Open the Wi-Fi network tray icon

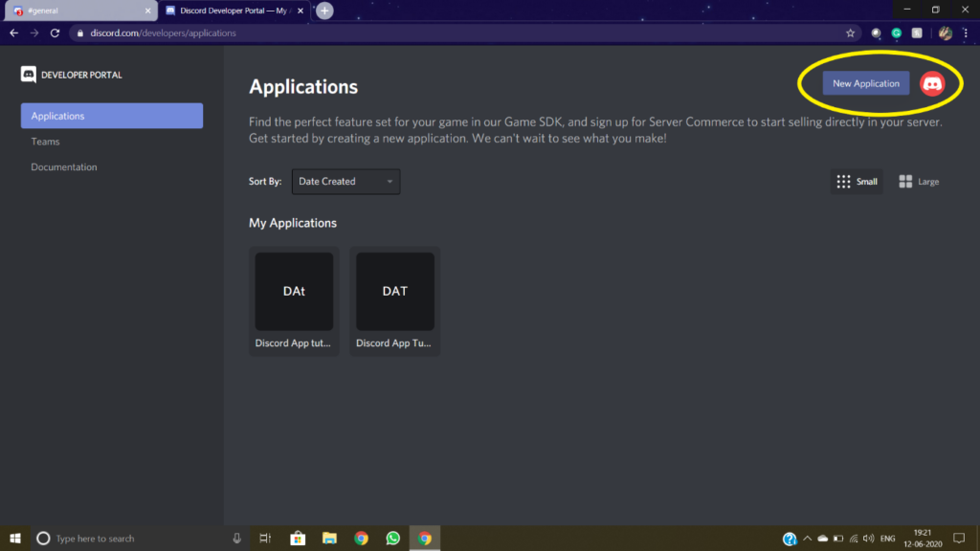(x=854, y=538)
